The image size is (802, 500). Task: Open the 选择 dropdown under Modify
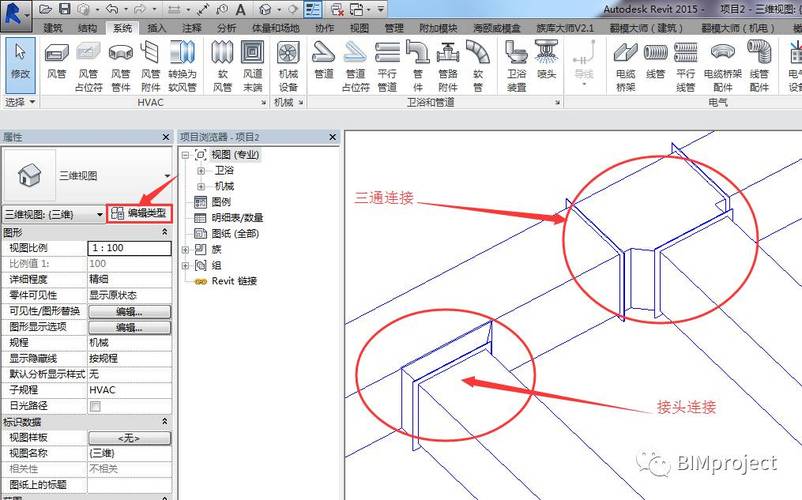(x=20, y=102)
